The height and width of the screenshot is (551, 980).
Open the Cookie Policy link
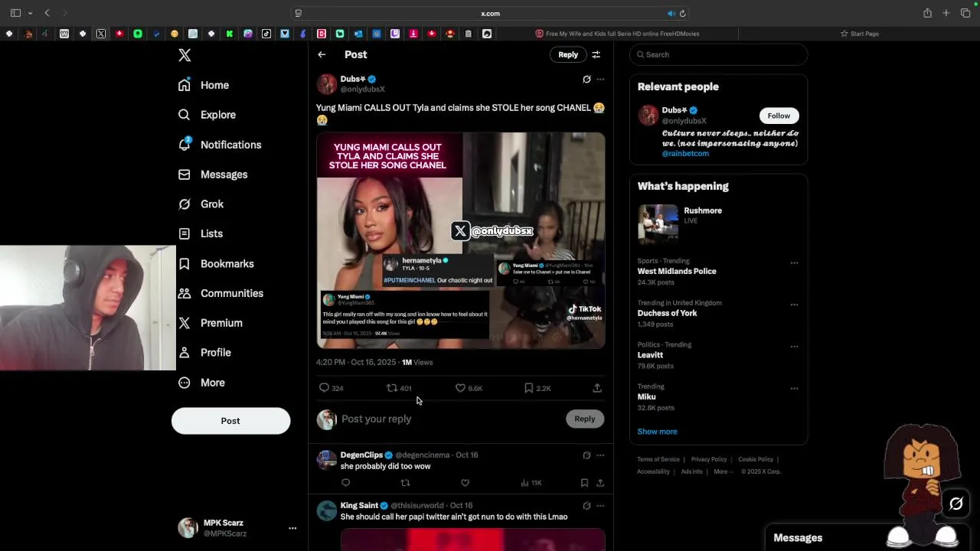(756, 459)
